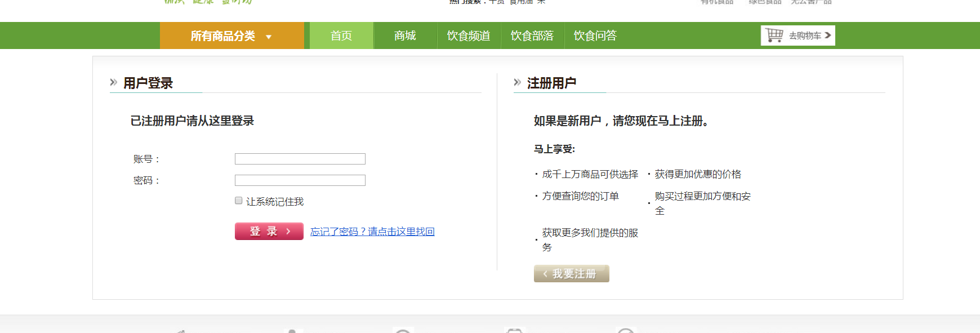Viewport: 980px width, 333px height.
Task: Click the dropdown arrow next to 所有商品分类
Action: 269,37
